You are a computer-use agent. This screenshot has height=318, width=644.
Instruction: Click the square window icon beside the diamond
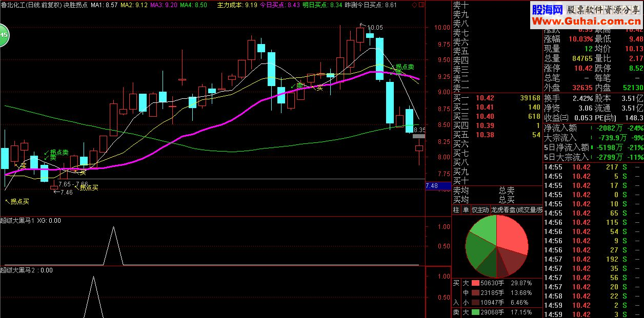pos(422,5)
